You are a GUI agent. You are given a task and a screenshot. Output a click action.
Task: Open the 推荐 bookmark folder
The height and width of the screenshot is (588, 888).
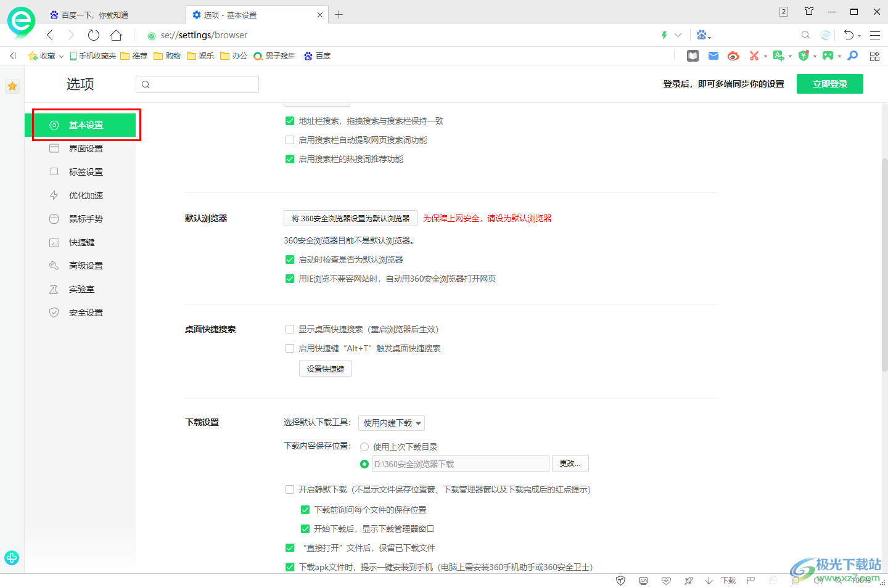(134, 56)
